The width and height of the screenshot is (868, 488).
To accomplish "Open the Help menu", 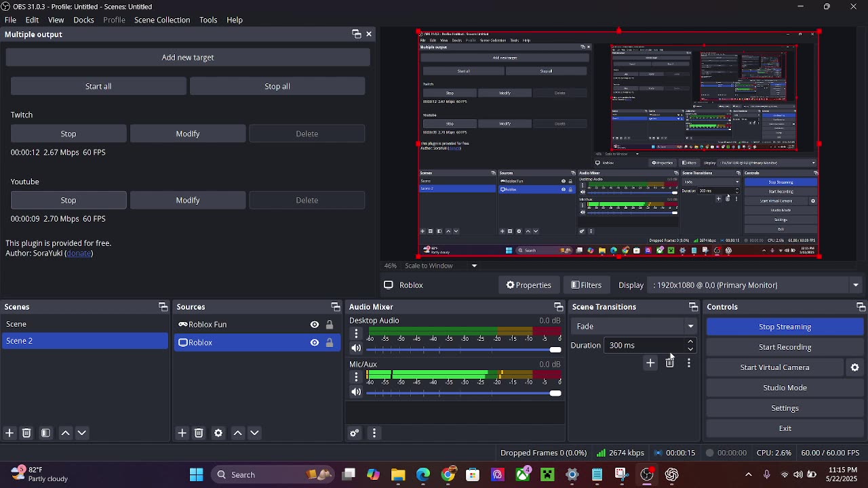I will pyautogui.click(x=235, y=20).
